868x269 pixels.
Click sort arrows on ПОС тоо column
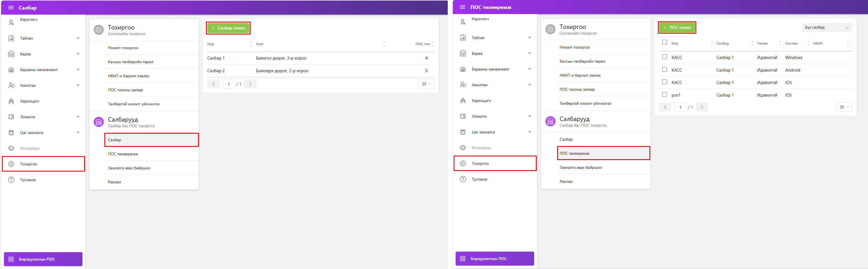point(433,44)
